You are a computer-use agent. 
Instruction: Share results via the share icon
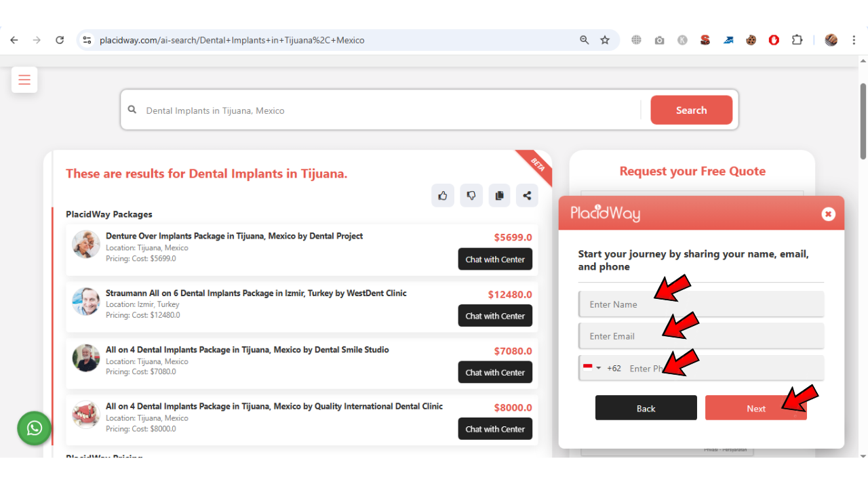point(527,195)
